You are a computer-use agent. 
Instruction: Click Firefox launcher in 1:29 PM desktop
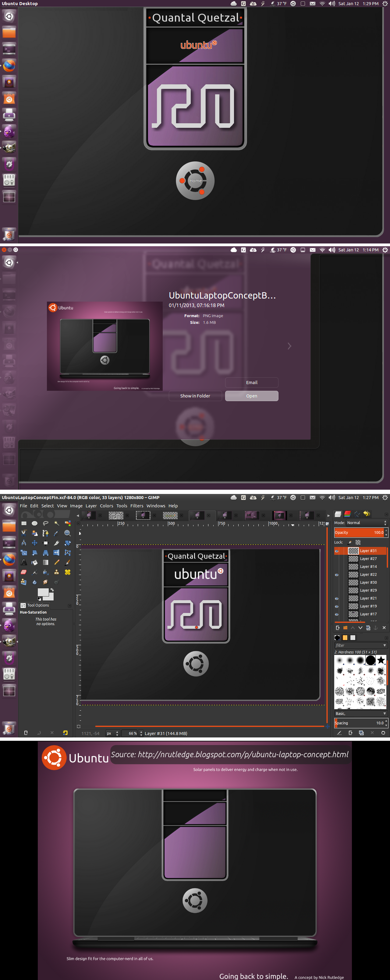[x=9, y=66]
